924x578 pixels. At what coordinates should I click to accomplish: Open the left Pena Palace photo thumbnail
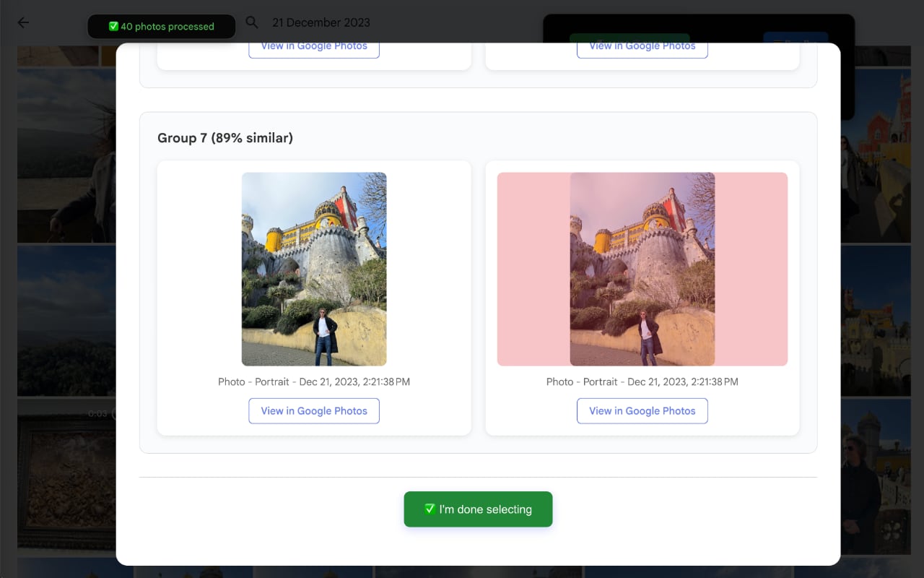click(313, 269)
